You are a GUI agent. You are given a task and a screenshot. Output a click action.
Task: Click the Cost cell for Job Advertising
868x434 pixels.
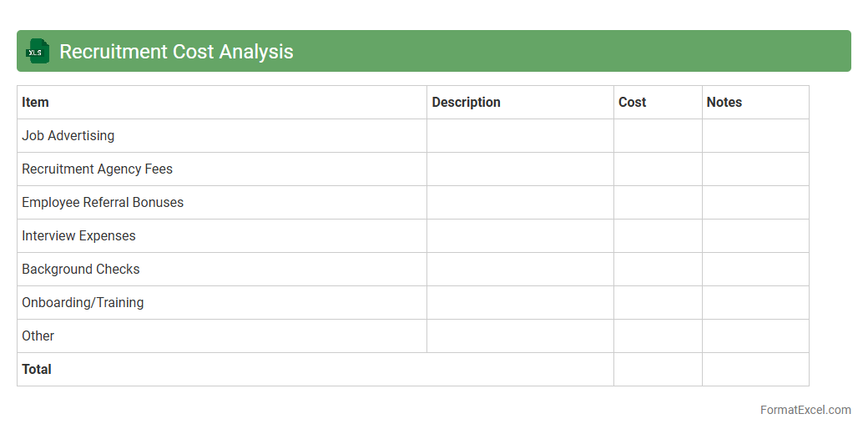[x=658, y=135]
